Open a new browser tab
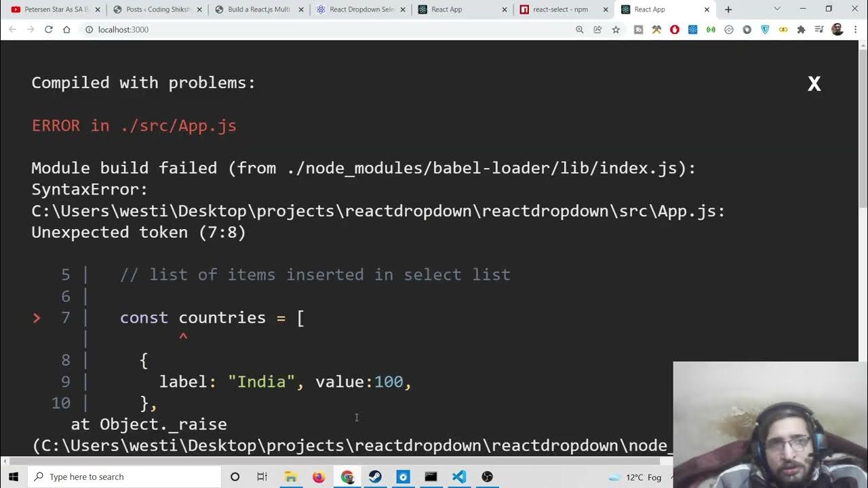This screenshot has width=868, height=488. [728, 9]
